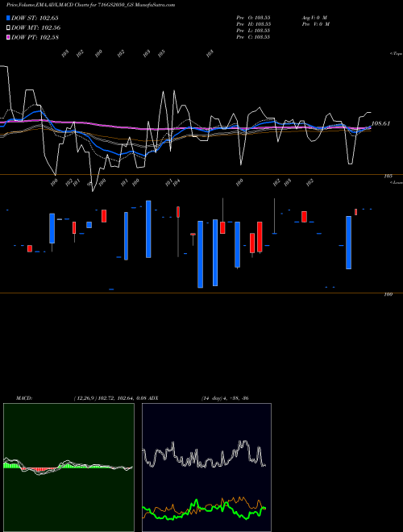Viewport: 403px width, 532px height.
Task: Select the DOW ST 102.65 label
Action: click(x=35, y=18)
